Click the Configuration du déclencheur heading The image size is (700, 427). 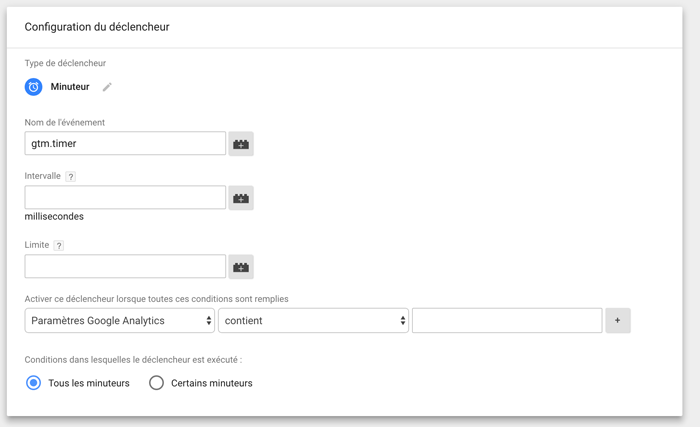point(97,27)
